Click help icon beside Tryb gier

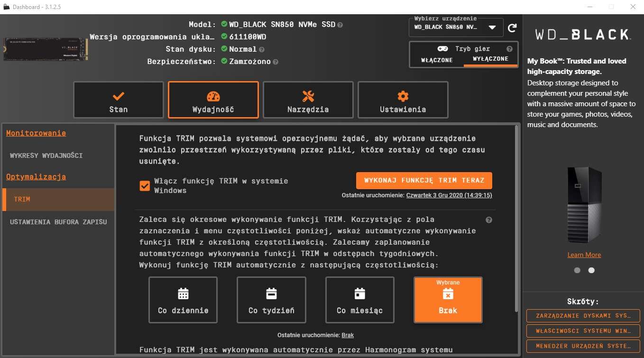[509, 49]
